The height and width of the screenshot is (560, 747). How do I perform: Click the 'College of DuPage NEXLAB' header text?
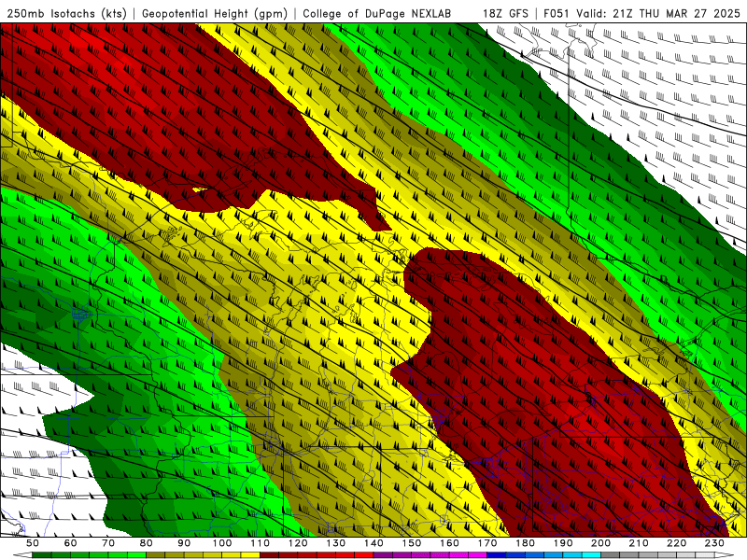(x=376, y=13)
